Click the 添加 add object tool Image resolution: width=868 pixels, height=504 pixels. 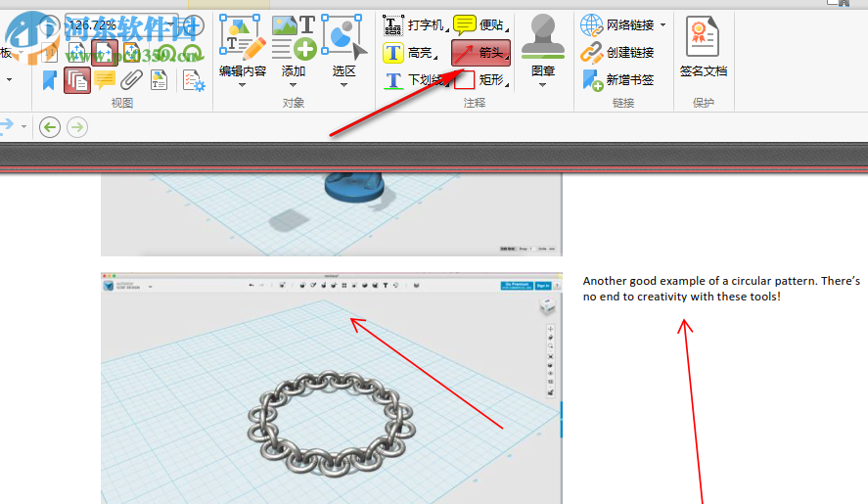294,45
